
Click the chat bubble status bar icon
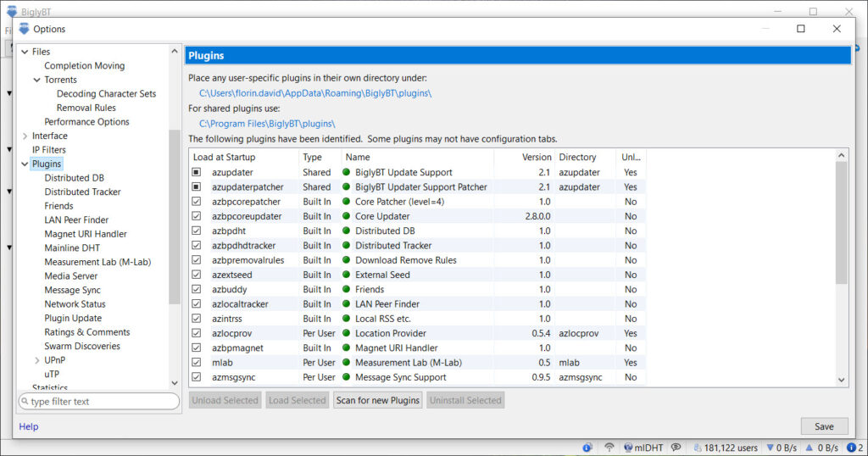tap(676, 448)
